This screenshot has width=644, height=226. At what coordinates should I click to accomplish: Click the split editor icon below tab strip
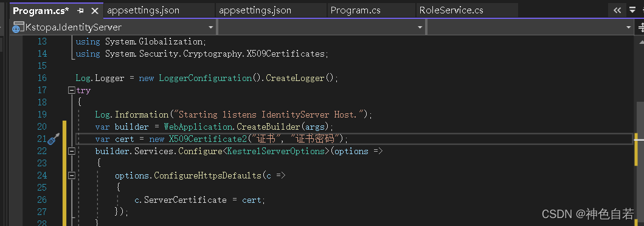point(641,28)
